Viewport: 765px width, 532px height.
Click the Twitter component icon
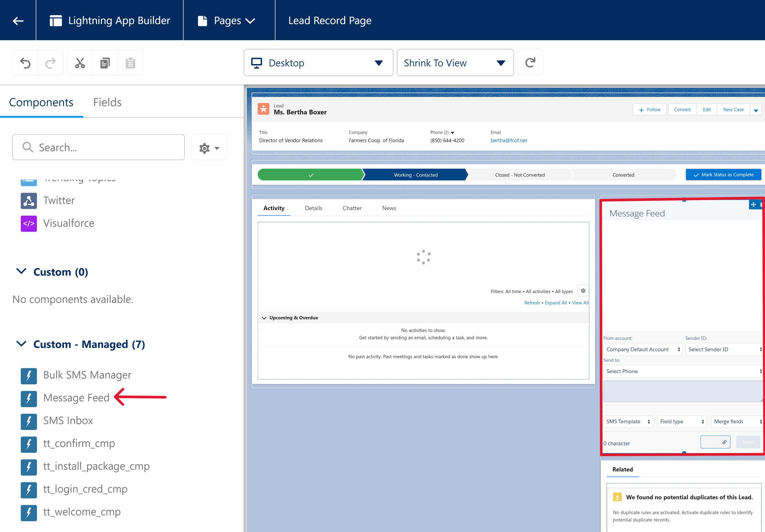pyautogui.click(x=29, y=201)
